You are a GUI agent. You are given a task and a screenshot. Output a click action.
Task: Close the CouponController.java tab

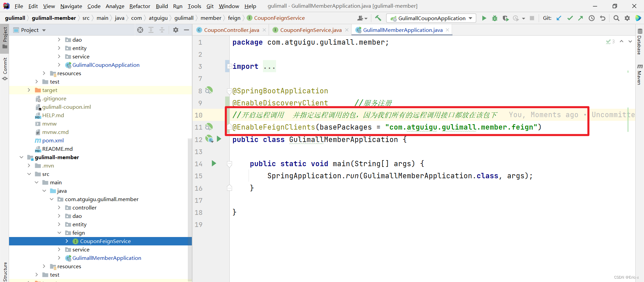coord(264,30)
